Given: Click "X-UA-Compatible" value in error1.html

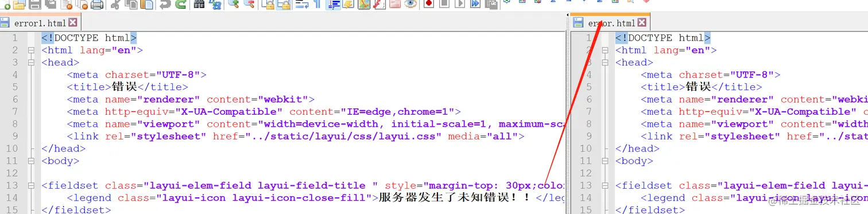Looking at the screenshot, I should point(228,112).
